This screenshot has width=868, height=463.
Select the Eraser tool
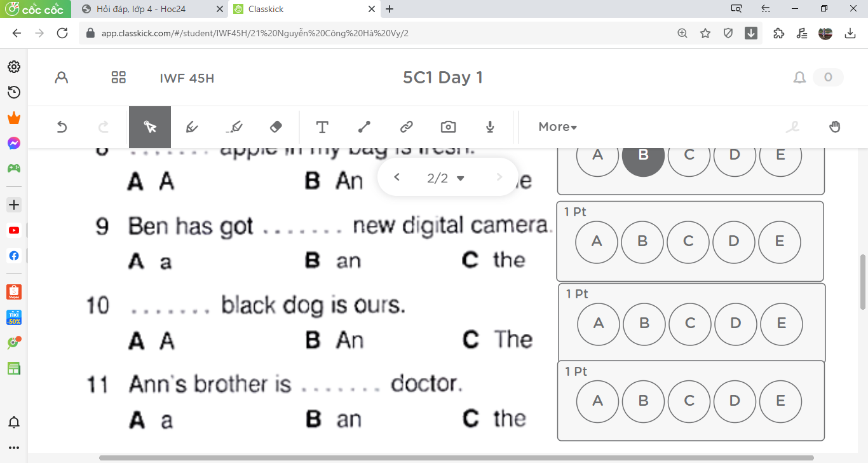pyautogui.click(x=276, y=127)
